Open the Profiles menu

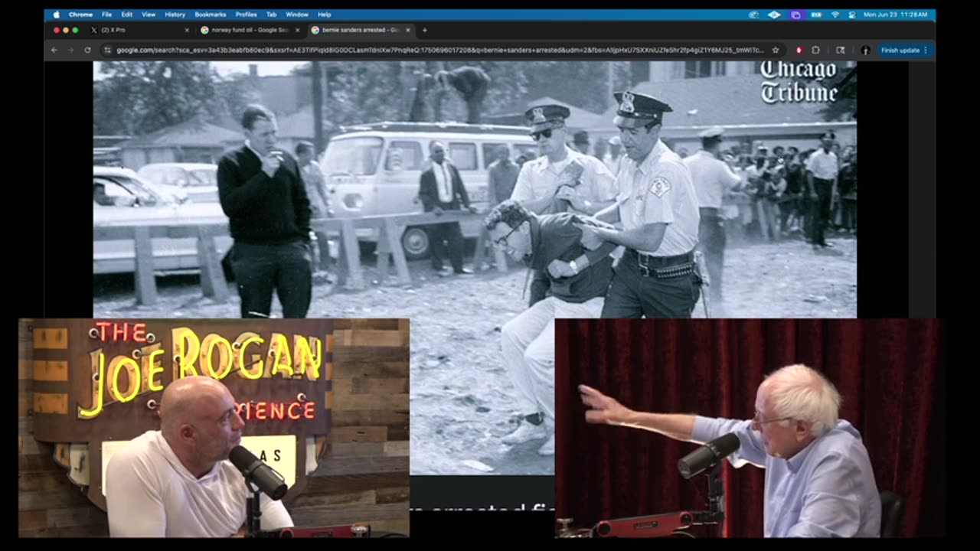[x=246, y=15]
